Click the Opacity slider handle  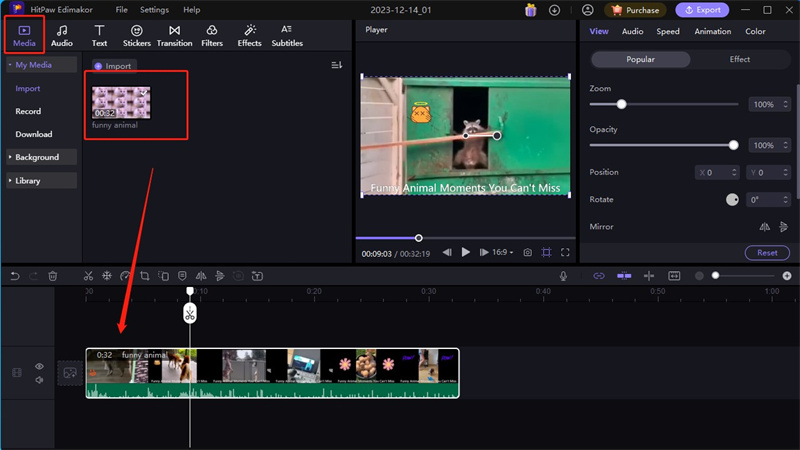[x=734, y=145]
